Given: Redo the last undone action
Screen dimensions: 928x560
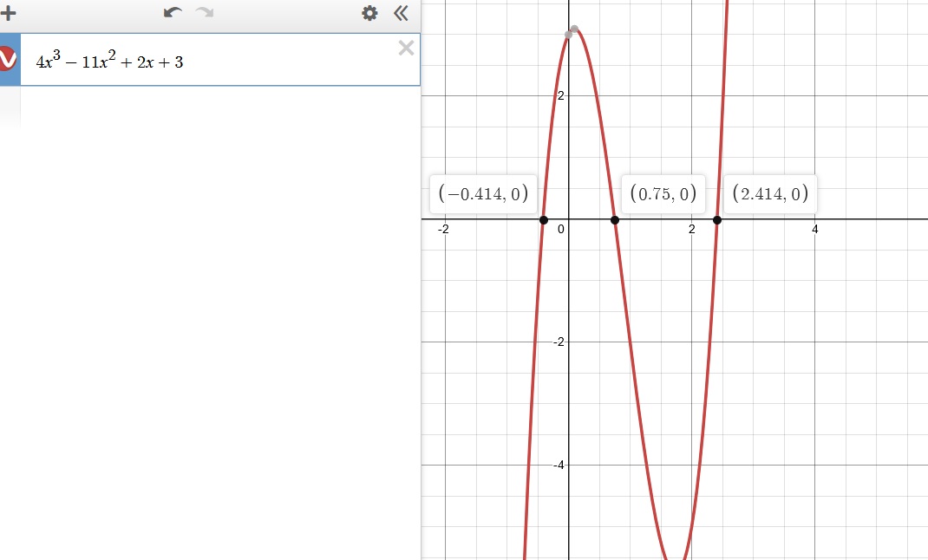Looking at the screenshot, I should (205, 13).
